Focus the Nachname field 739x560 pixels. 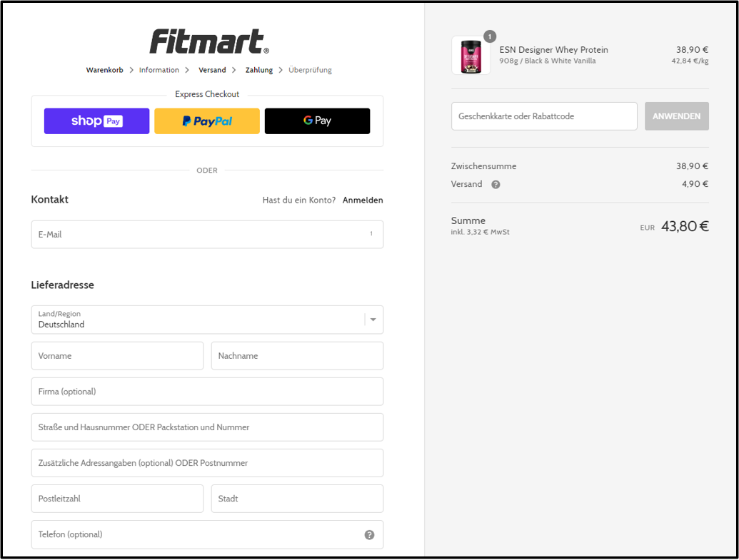298,355
